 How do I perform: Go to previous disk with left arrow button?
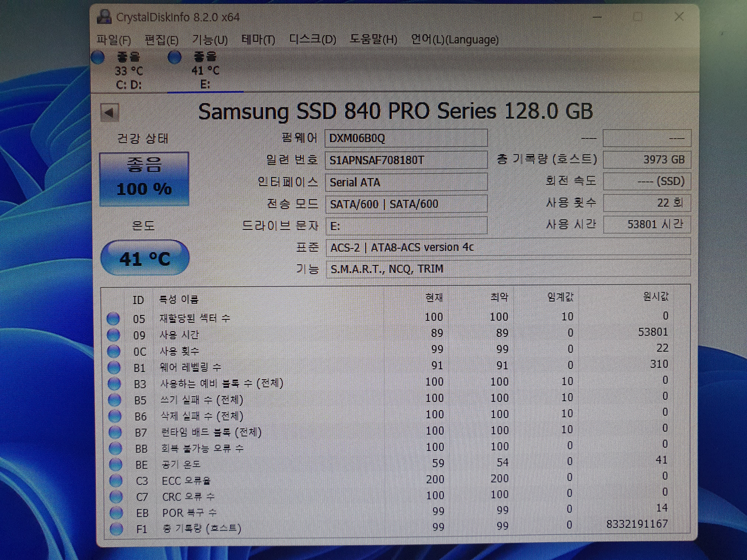(109, 112)
